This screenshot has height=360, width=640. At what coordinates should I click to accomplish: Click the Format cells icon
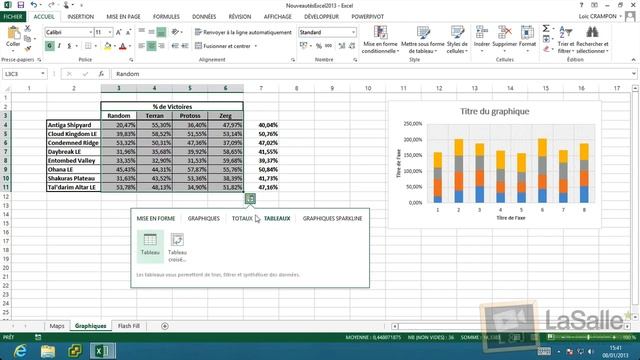pos(527,33)
